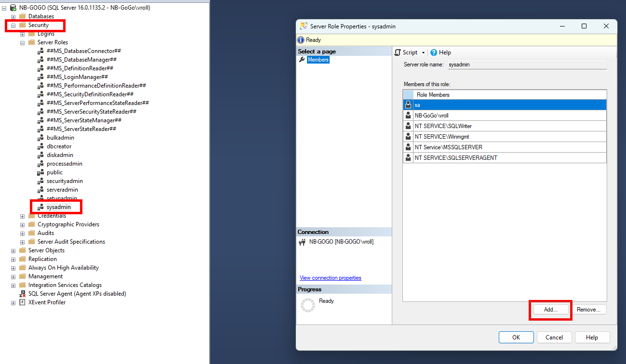Collapse the Security tree node
This screenshot has width=626, height=364.
[x=13, y=25]
